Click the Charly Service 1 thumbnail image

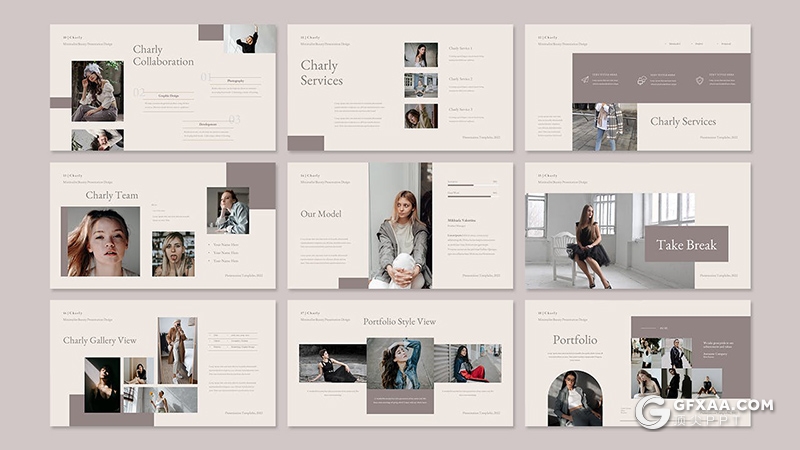click(421, 55)
